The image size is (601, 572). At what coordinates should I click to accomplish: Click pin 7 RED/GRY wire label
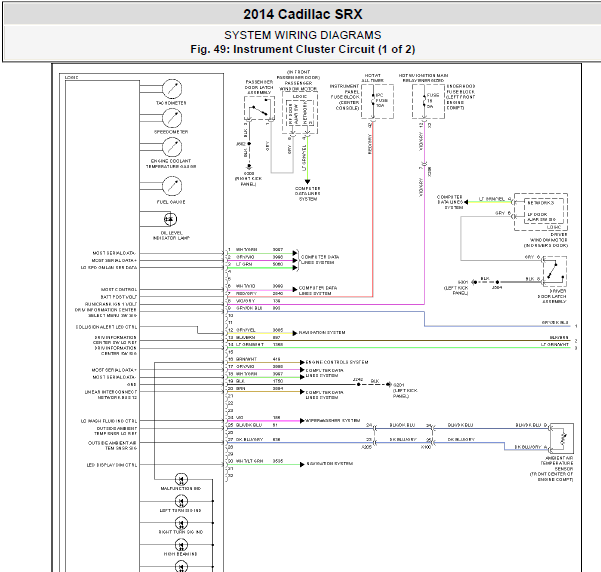(246, 293)
